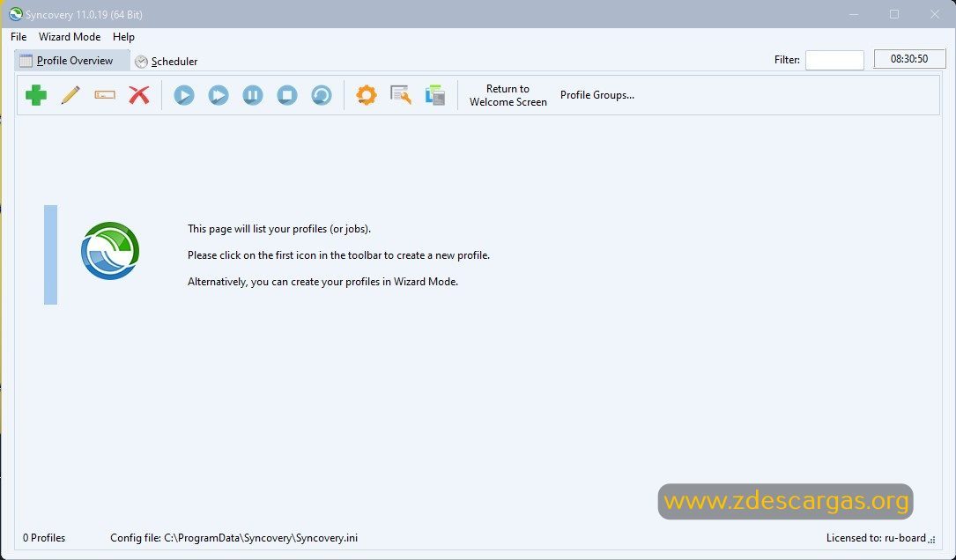Screen dimensions: 956x560
Task: Open Profile Groups...
Action: (x=597, y=95)
